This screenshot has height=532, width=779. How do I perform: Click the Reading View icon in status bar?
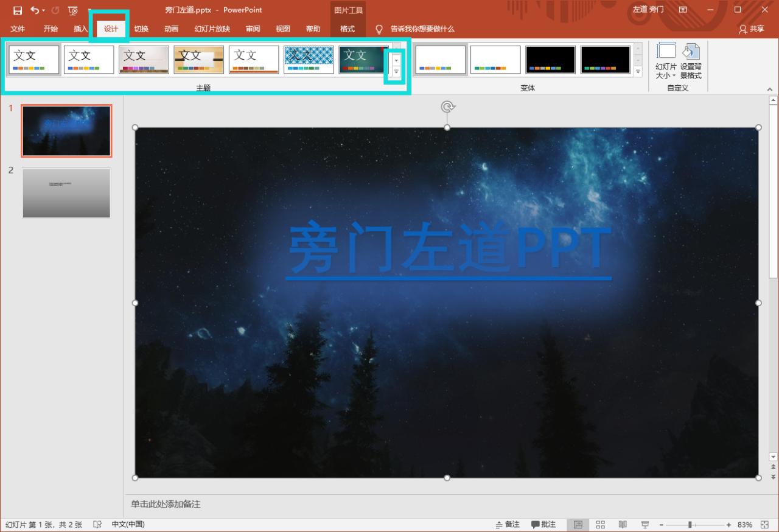tap(622, 524)
